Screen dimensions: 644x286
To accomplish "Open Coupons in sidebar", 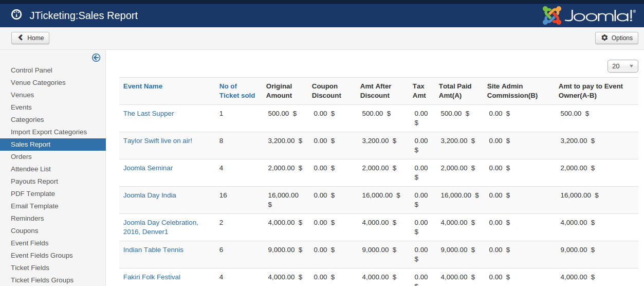I will [x=24, y=231].
